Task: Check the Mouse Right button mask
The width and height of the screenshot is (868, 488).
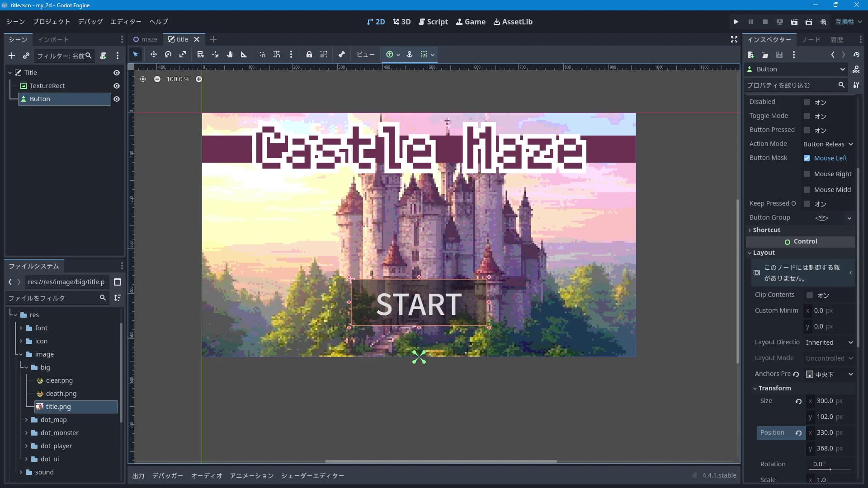Action: point(807,174)
